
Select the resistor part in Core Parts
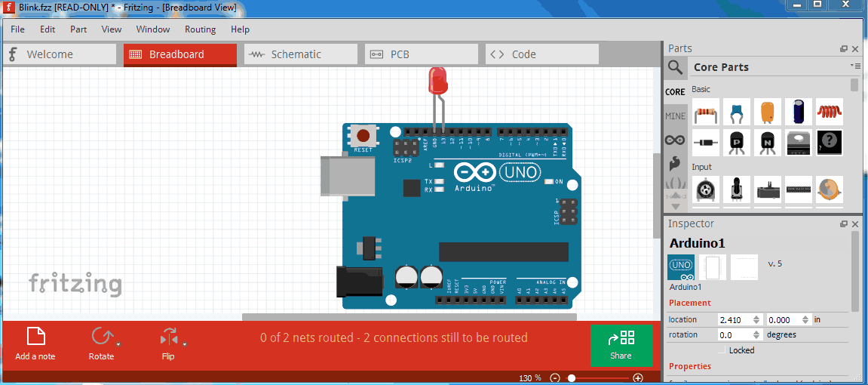click(x=706, y=112)
